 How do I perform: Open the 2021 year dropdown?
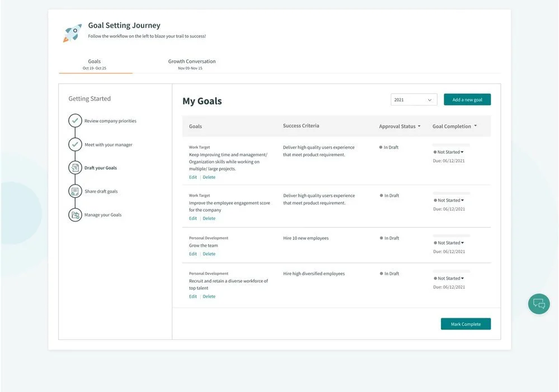(x=414, y=100)
